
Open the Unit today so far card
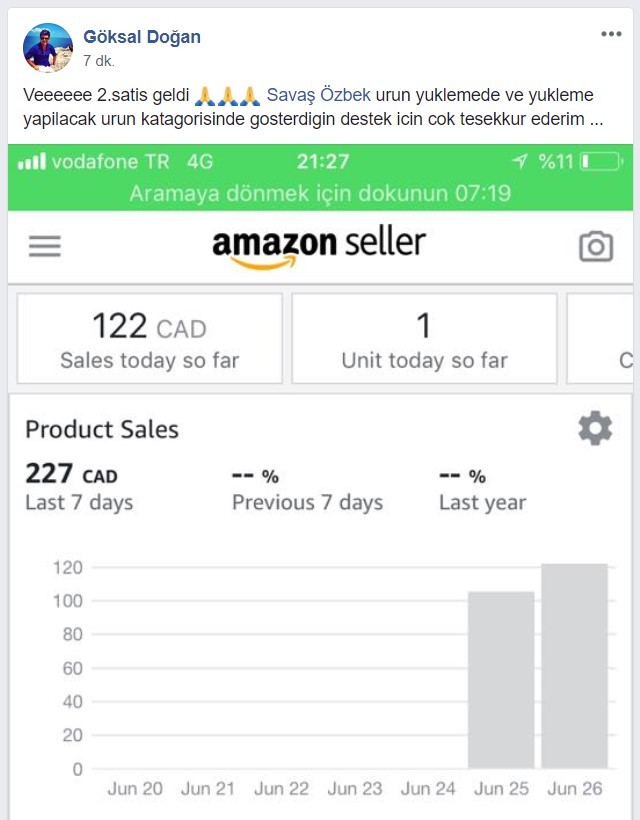[425, 338]
